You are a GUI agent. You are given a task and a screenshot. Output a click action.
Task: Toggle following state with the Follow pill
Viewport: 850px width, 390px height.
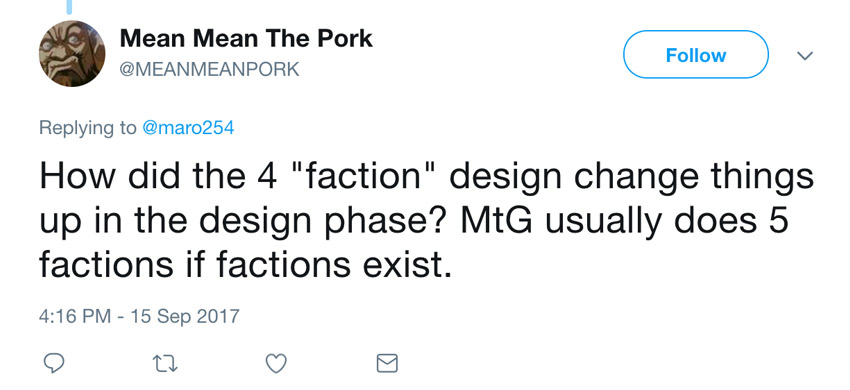[696, 55]
